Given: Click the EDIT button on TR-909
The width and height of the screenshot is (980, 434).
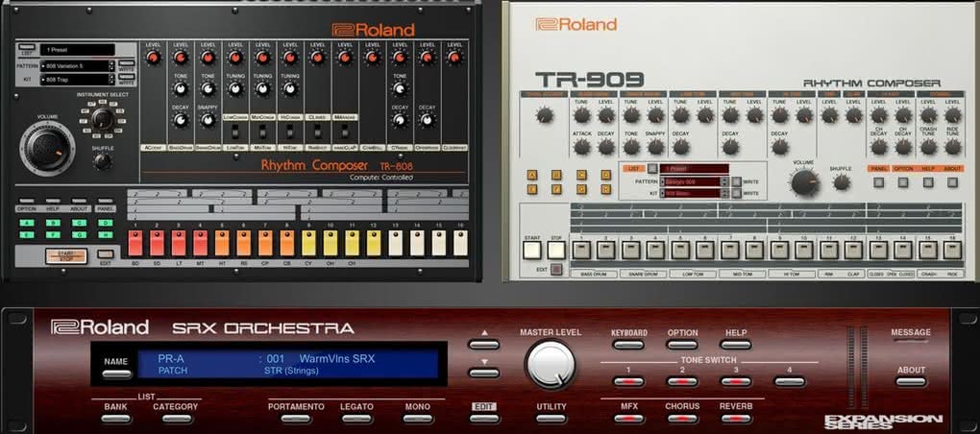Looking at the screenshot, I should [557, 270].
